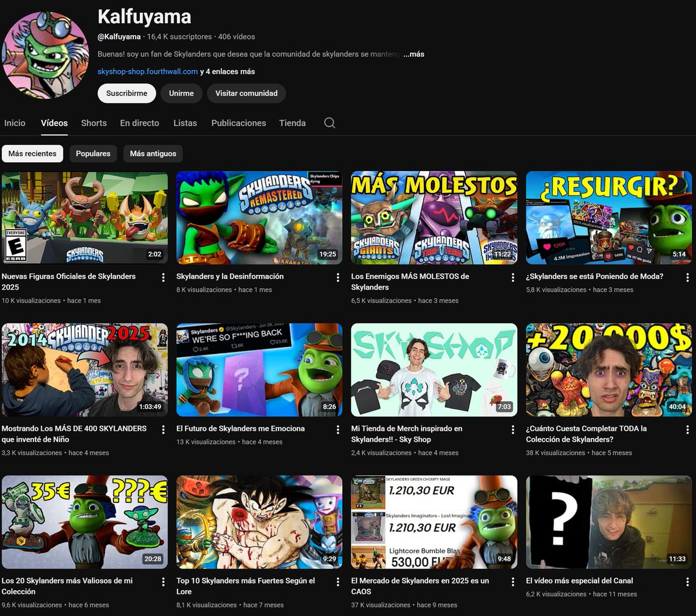
Task: Click the Unirme membership button
Action: pos(181,93)
